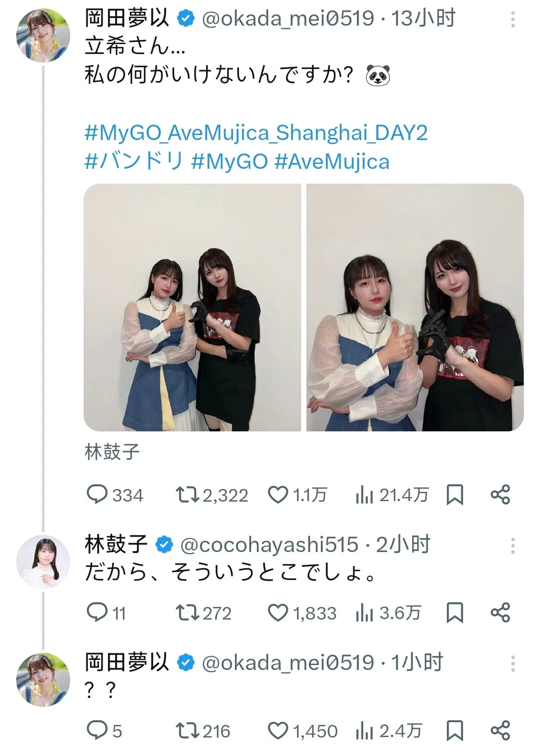Open the #バンドリ hashtag
540x756 pixels.
coord(134,161)
